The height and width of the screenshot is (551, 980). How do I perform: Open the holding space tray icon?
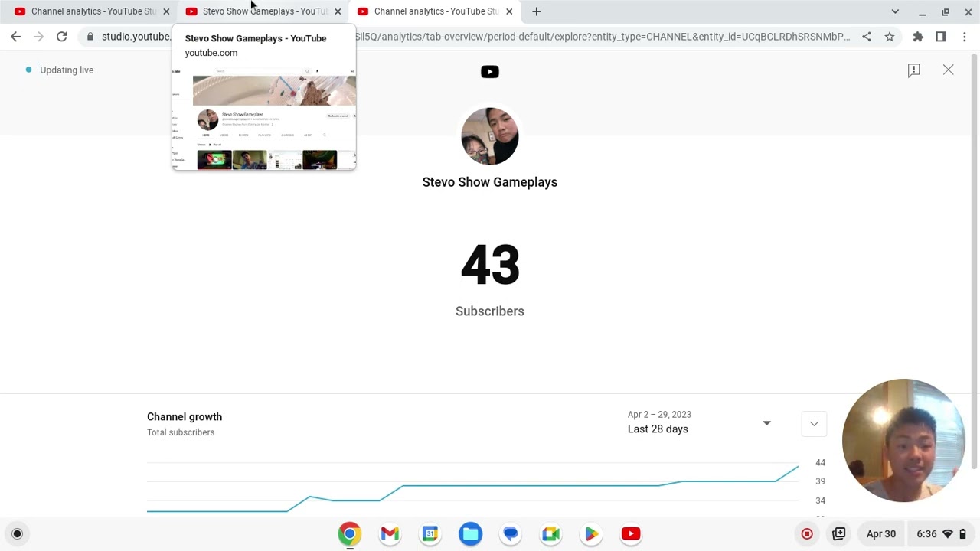point(839,534)
